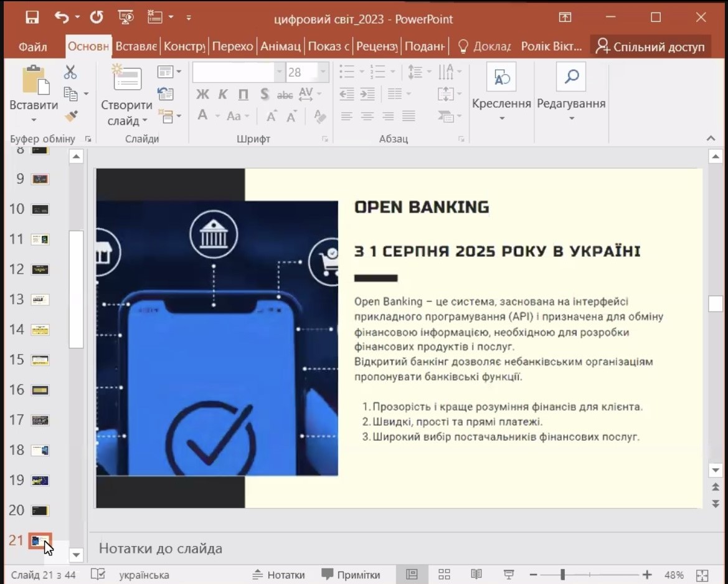Open the Креслення drawing tools icon

pyautogui.click(x=501, y=77)
